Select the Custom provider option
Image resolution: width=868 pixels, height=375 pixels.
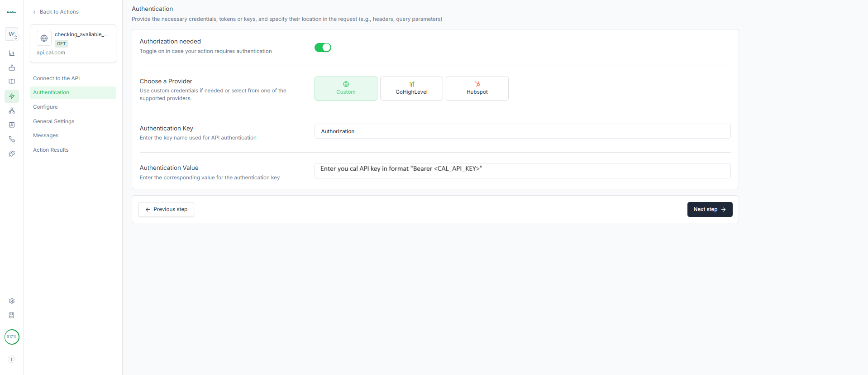346,88
